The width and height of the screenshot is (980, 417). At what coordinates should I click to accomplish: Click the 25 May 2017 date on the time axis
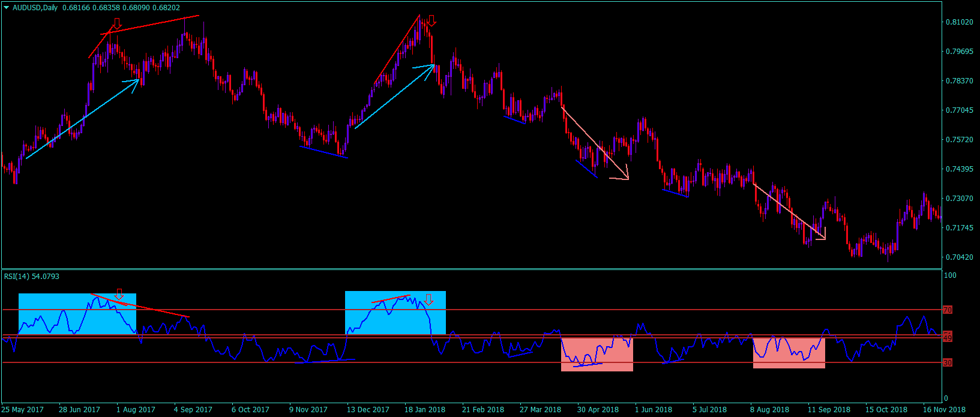23,410
